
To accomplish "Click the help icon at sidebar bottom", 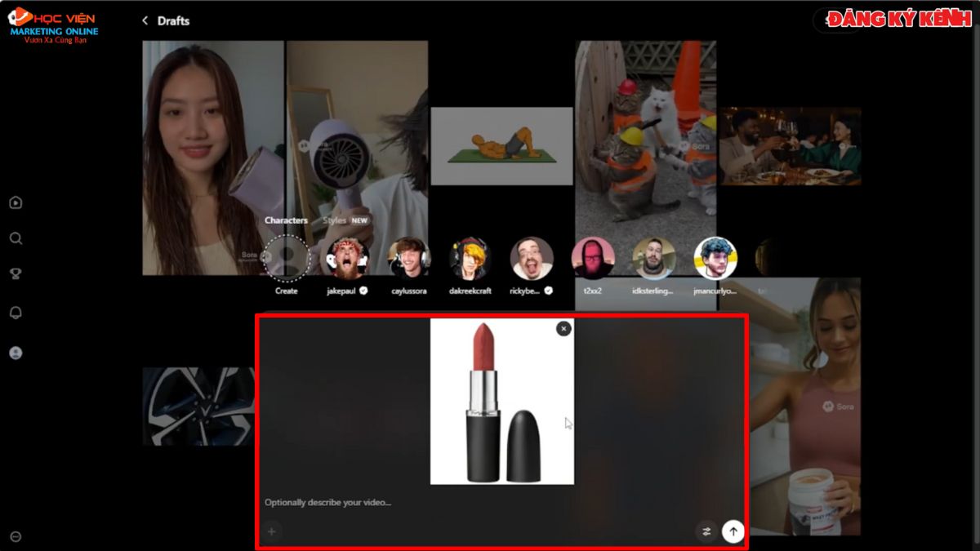I will 16,536.
